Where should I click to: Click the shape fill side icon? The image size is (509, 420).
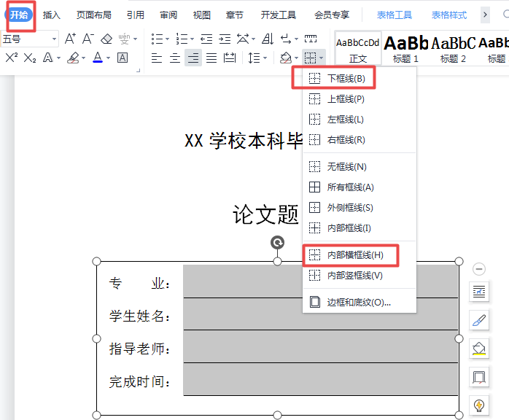pyautogui.click(x=479, y=349)
